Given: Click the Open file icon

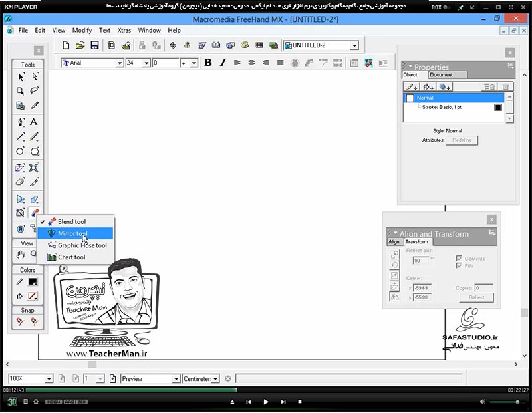Looking at the screenshot, I should point(80,45).
